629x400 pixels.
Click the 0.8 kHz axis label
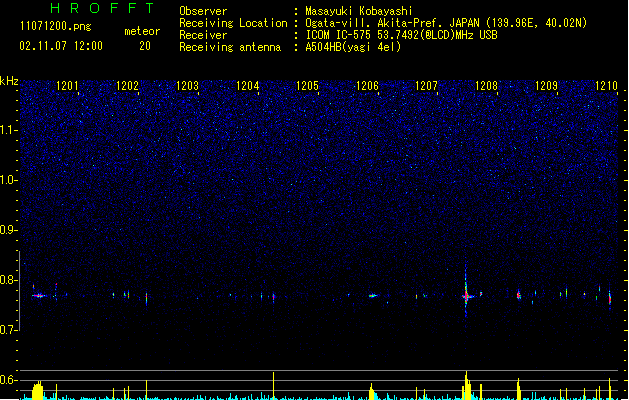pos(8,280)
